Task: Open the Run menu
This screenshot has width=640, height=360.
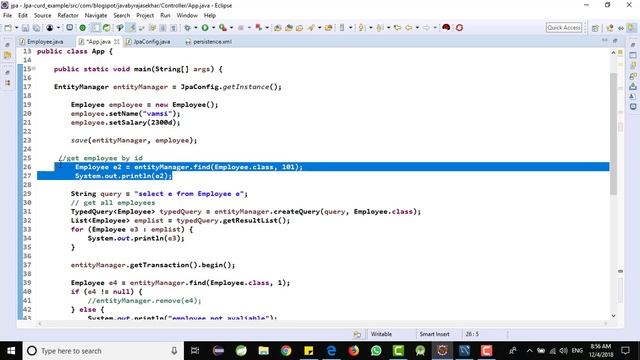Action: coord(165,15)
